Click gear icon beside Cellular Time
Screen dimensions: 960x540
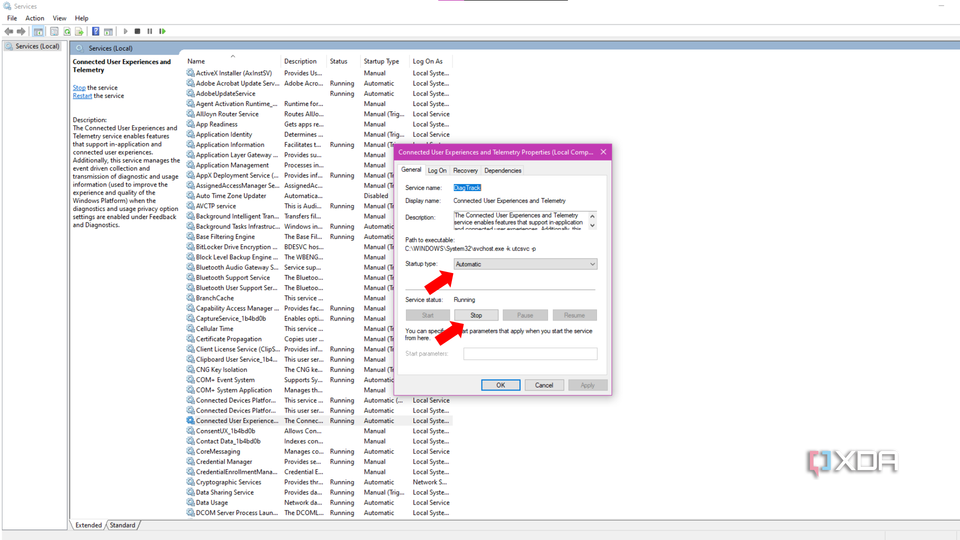click(190, 329)
